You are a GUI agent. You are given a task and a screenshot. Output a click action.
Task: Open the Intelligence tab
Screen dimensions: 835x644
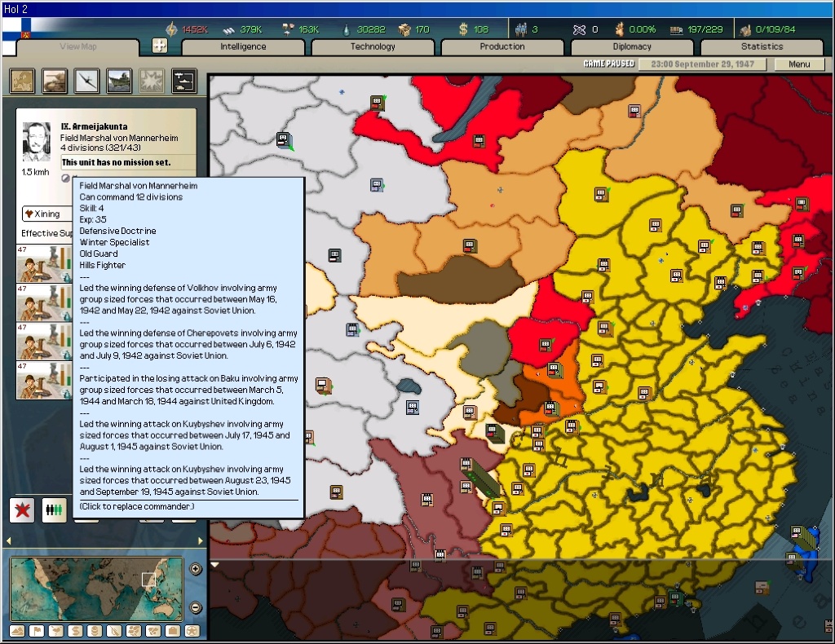243,46
